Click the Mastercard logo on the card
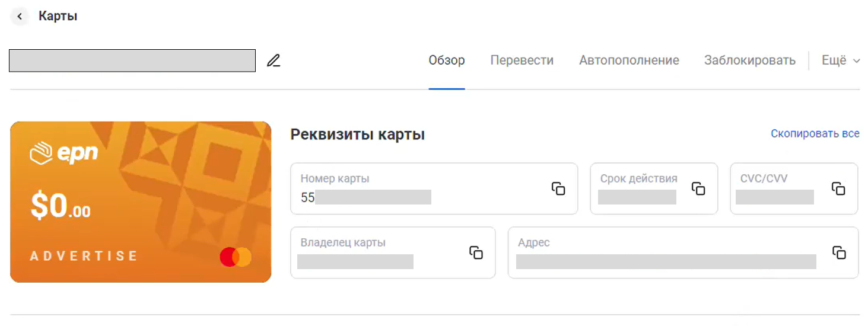Viewport: 868px width, 326px height. pos(236,257)
